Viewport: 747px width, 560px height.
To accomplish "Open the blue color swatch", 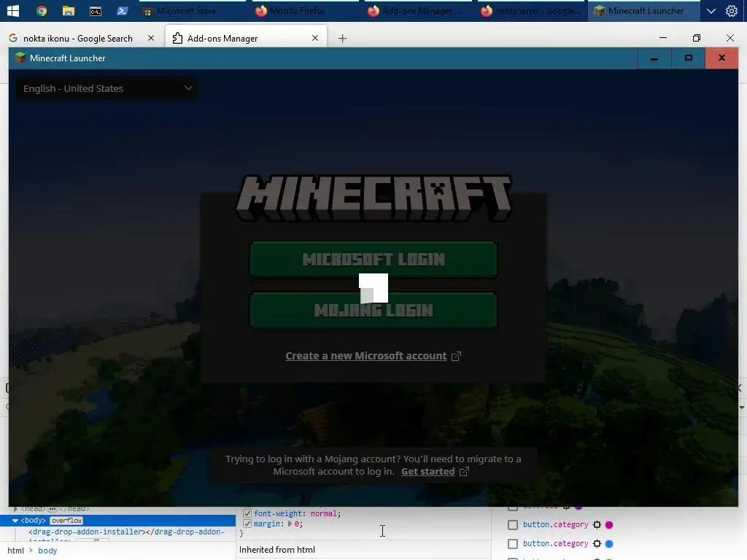I will 609,544.
